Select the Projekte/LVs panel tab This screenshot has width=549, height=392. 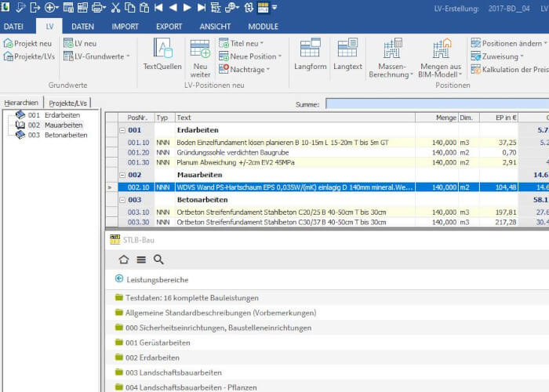67,103
